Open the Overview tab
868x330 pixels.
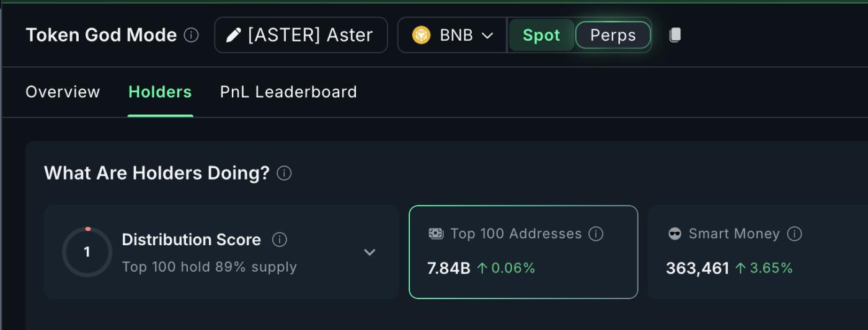pos(63,92)
